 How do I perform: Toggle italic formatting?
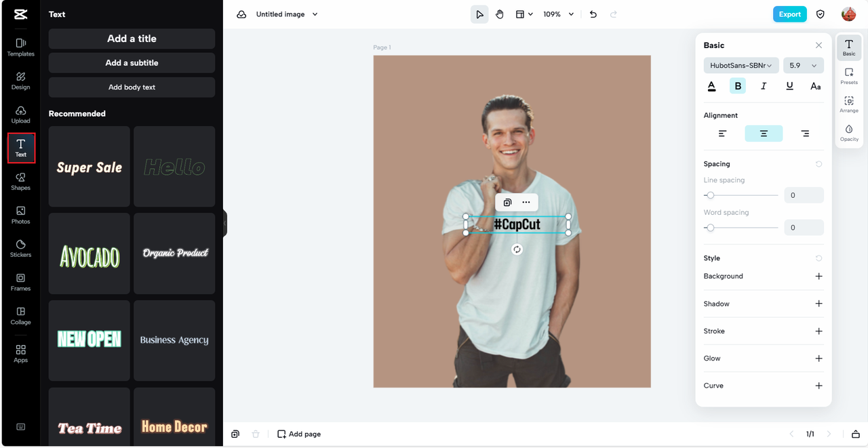764,86
